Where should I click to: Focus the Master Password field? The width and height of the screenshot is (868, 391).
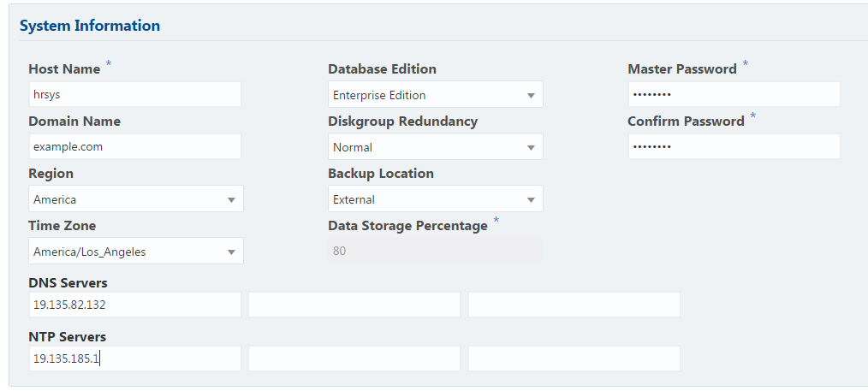734,95
